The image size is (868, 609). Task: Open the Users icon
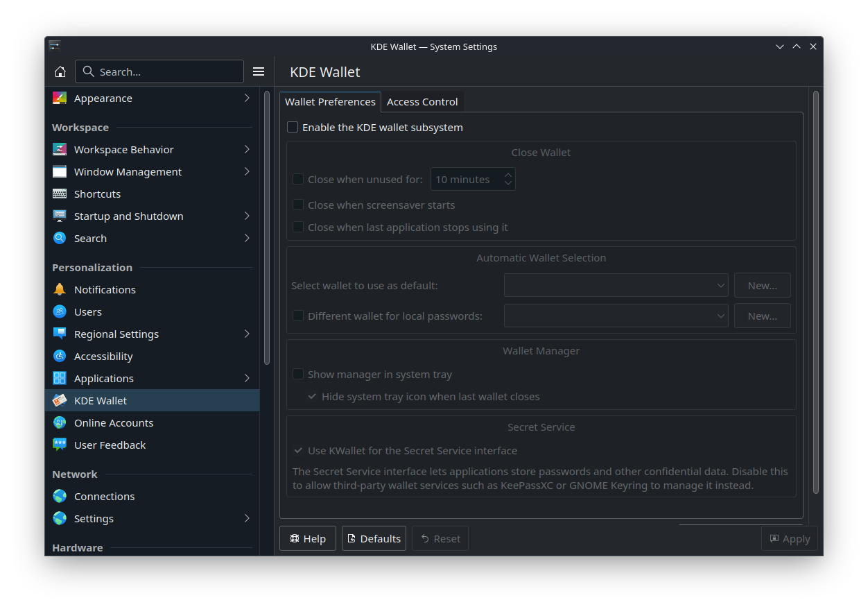[60, 312]
